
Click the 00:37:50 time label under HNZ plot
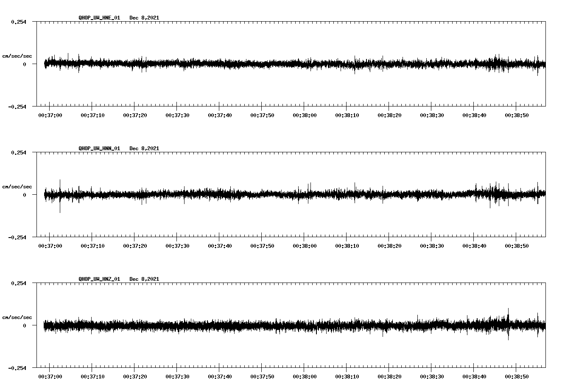pyautogui.click(x=262, y=376)
